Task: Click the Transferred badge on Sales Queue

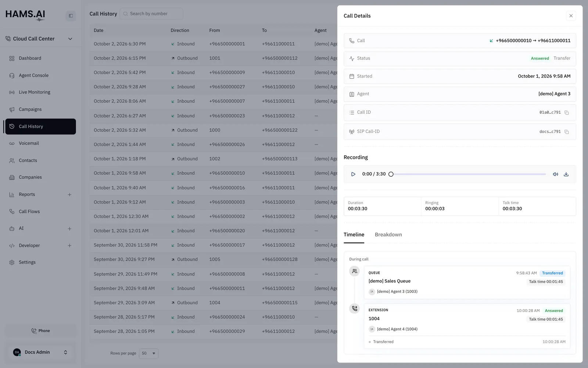Action: pos(552,273)
